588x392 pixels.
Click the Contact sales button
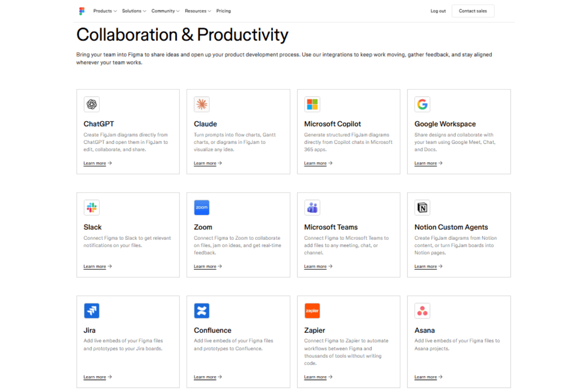tap(473, 11)
